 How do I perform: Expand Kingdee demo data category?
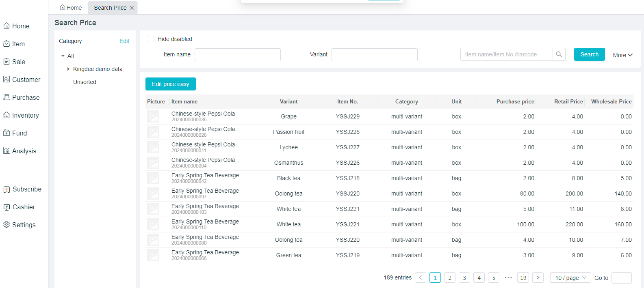[68, 69]
